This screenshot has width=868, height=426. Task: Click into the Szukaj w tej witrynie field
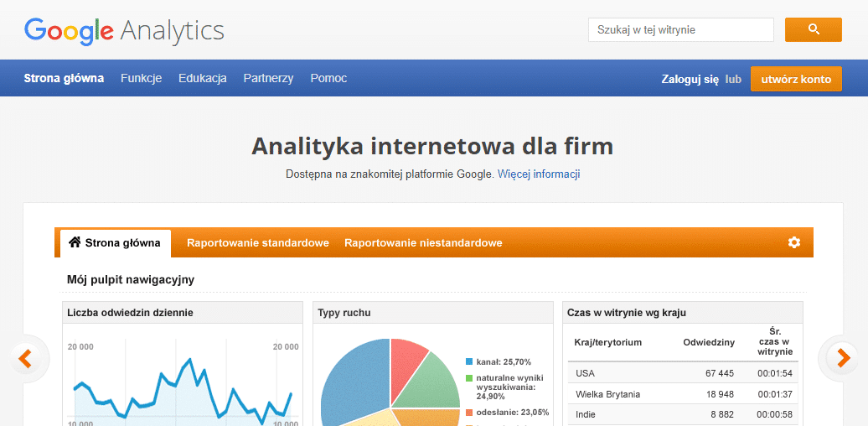pyautogui.click(x=681, y=30)
